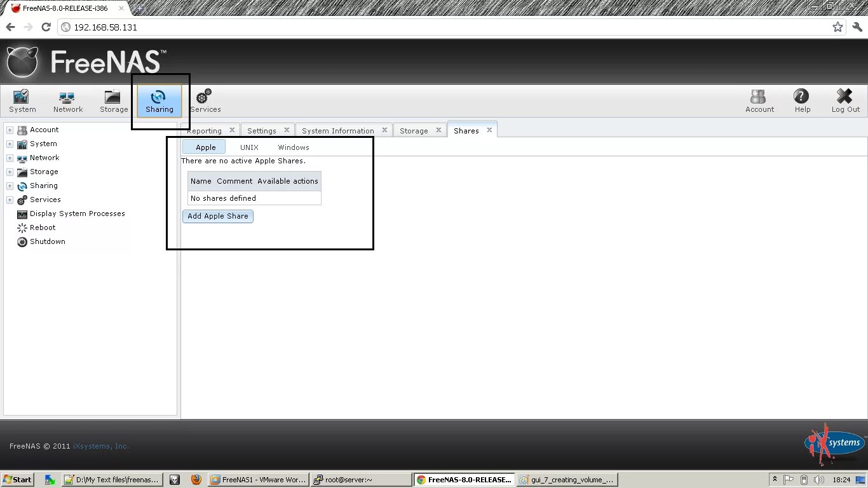Click the Add Apple Share button
The width and height of the screenshot is (868, 488).
pyautogui.click(x=217, y=216)
